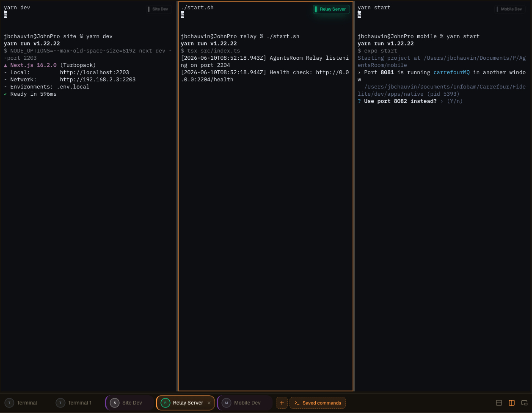
Task: Click the 'mobile % yarn start' prompt line
Action: [x=419, y=36]
